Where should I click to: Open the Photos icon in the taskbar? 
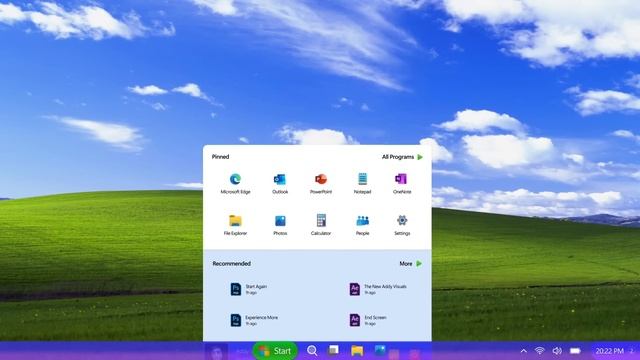click(380, 350)
